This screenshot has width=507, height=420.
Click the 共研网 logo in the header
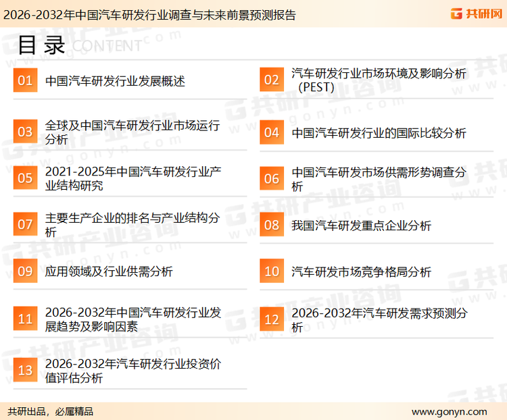[477, 14]
